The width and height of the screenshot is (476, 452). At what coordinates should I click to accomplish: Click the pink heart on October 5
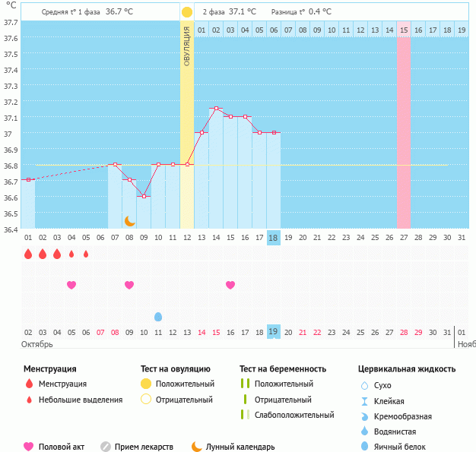tap(71, 285)
